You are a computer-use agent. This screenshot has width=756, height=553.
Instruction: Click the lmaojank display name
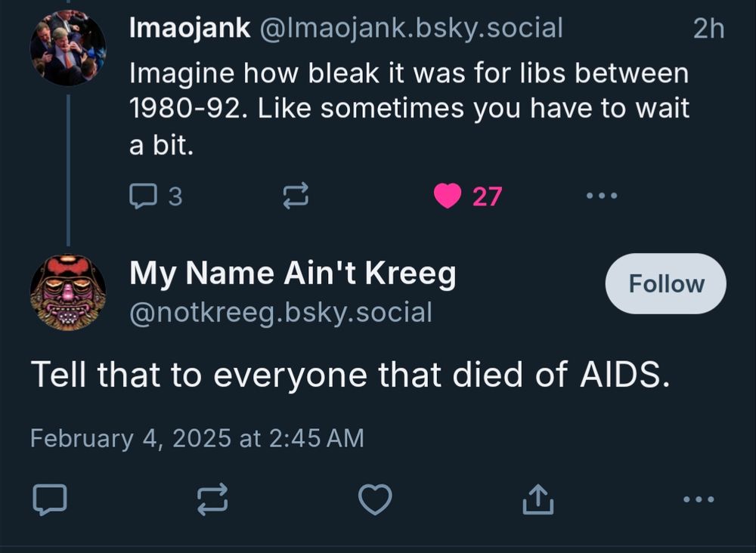coord(190,29)
